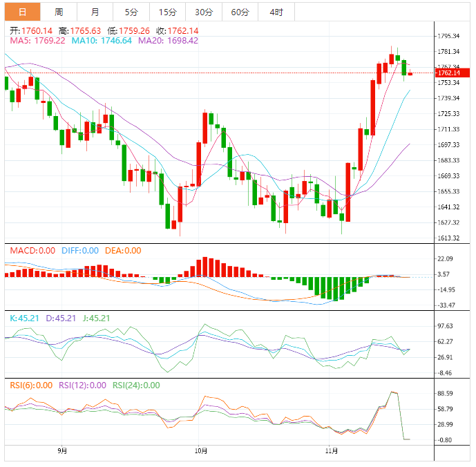
Task: Click the 11月 marker on time axis
Action: coord(332,451)
